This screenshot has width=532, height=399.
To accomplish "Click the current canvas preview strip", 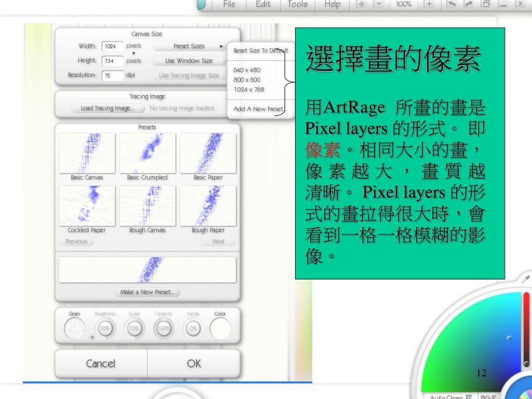I will [x=147, y=270].
